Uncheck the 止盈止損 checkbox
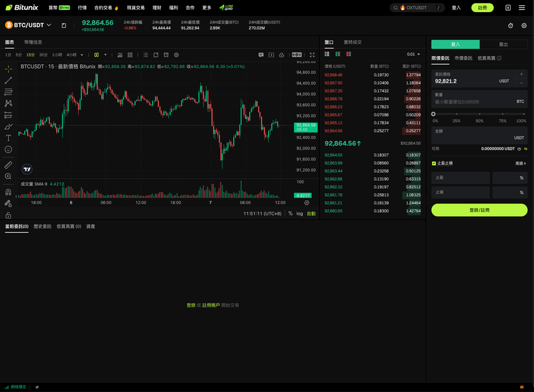The height and width of the screenshot is (392, 534). [x=434, y=163]
